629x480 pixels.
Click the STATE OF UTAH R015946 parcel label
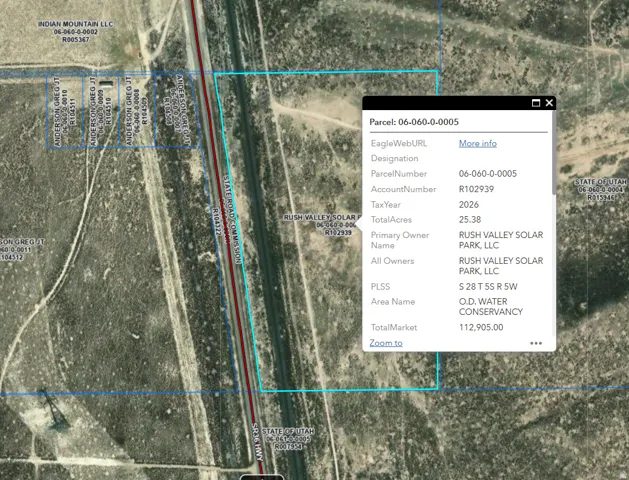(x=601, y=189)
